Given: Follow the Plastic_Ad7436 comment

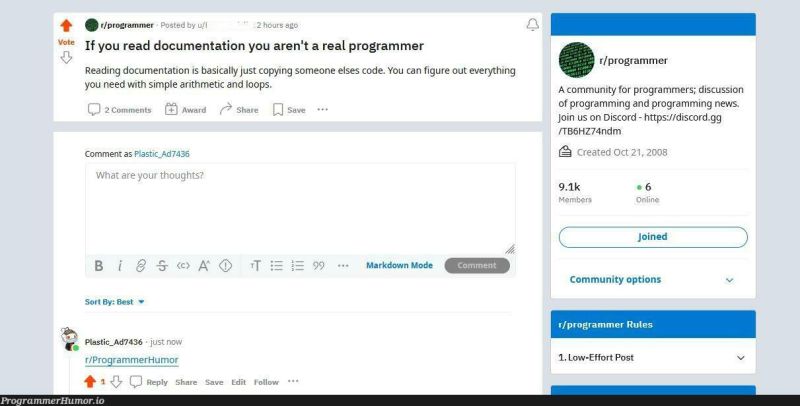Looking at the screenshot, I should [266, 382].
